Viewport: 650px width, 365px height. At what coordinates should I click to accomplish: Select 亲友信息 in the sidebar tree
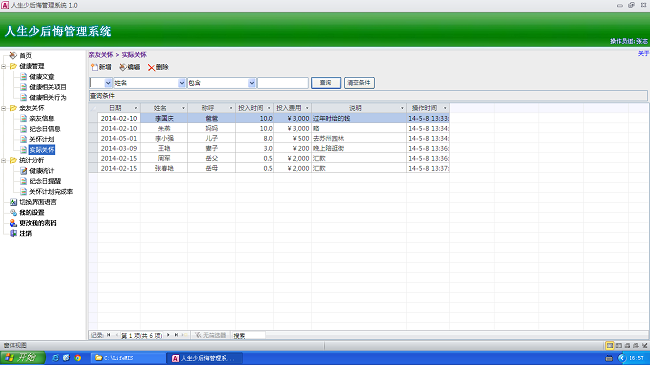(41, 119)
